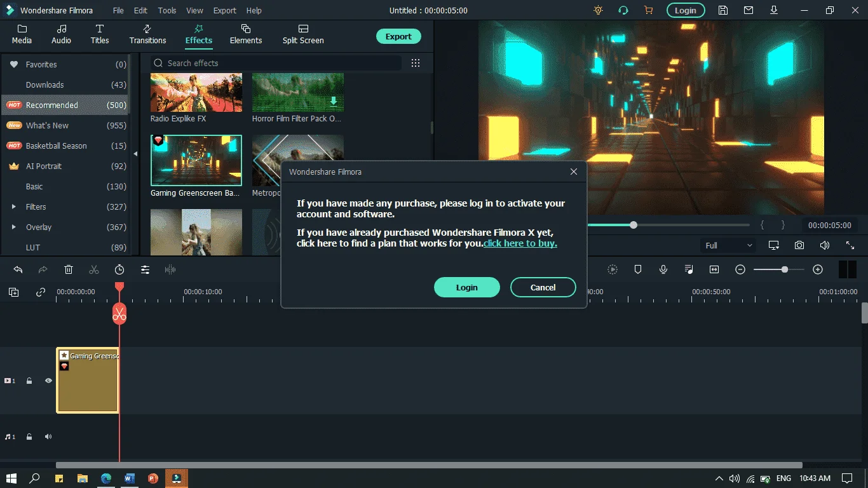This screenshot has width=868, height=488.
Task: Click the render preview icon
Action: tap(613, 269)
